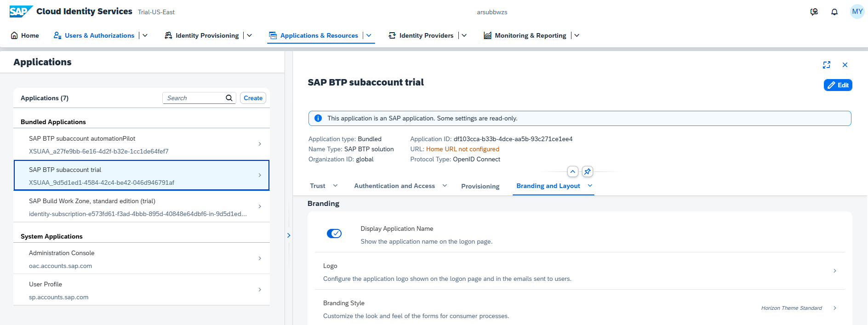Open the Monitoring & Reporting menu
The width and height of the screenshot is (868, 325).
(x=530, y=35)
